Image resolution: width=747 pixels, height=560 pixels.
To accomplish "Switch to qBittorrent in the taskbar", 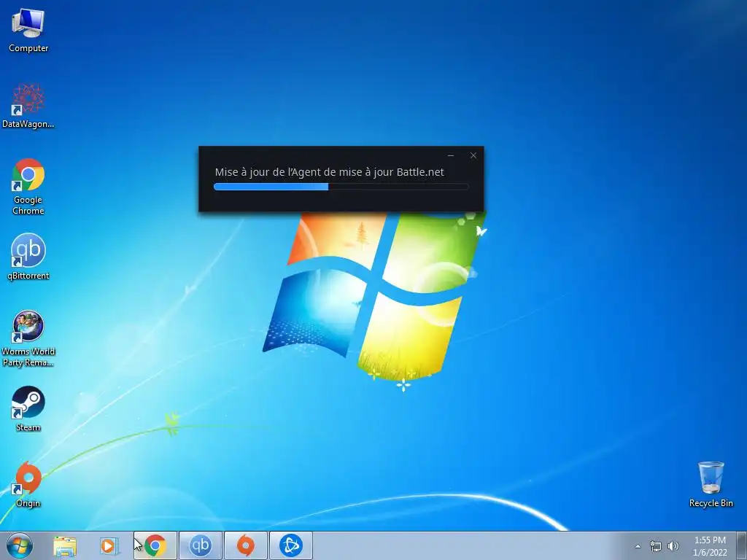I will pyautogui.click(x=201, y=545).
